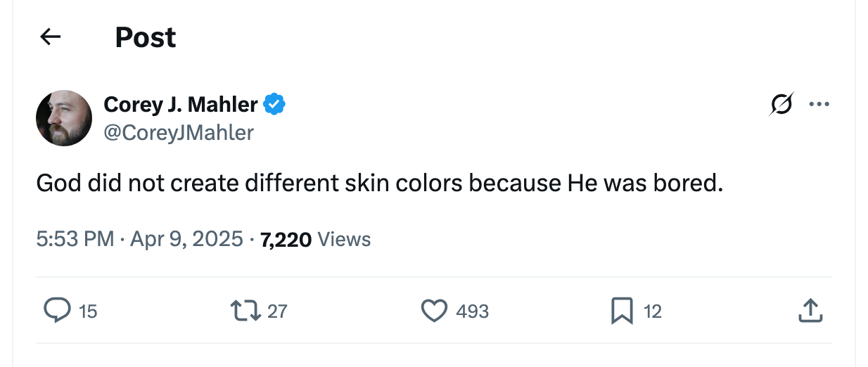This screenshot has height=367, width=868.
Task: Reply using the speech bubble icon
Action: coord(57,310)
